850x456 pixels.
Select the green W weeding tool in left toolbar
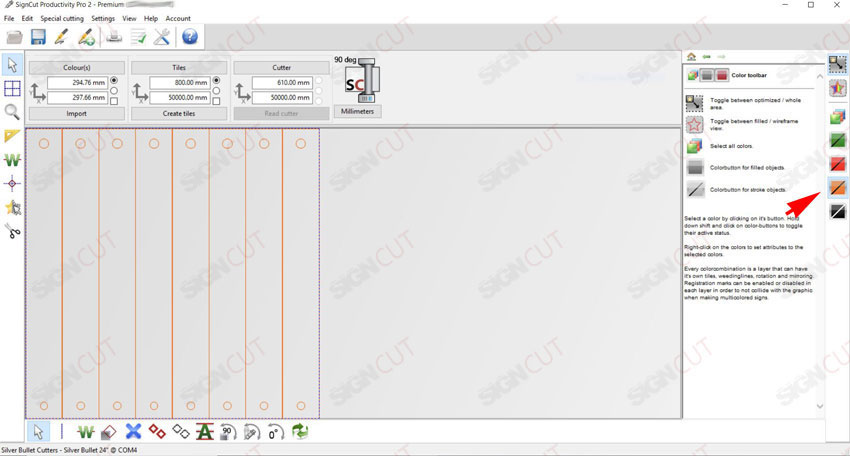tap(12, 160)
